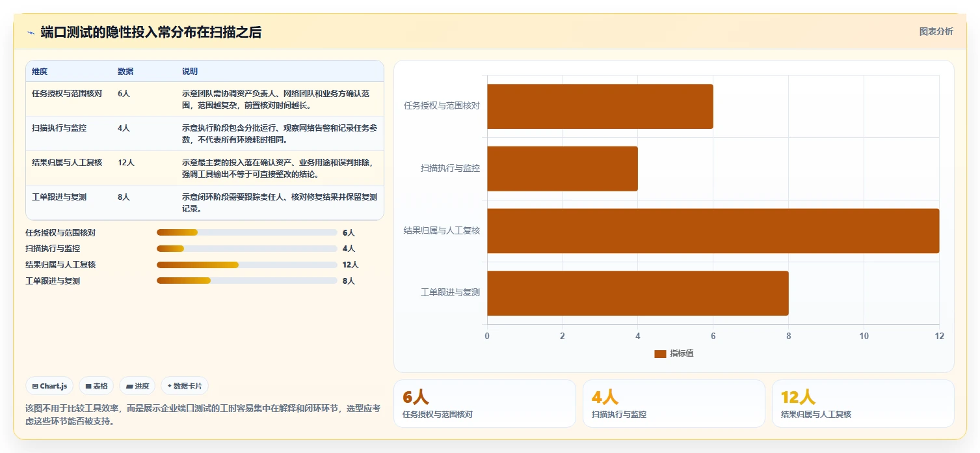The image size is (980, 453).
Task: Click the description starting 示意闭环阶段需要跟踪责任人
Action: [x=279, y=203]
